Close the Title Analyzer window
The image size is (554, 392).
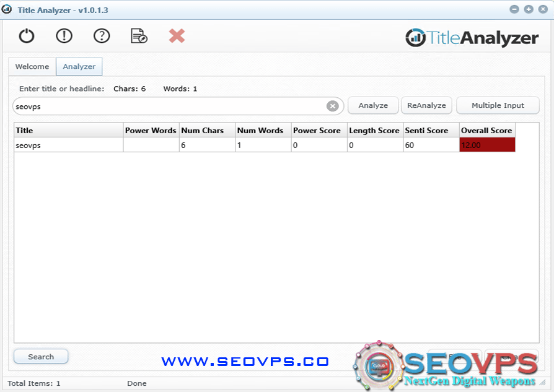coord(543,9)
